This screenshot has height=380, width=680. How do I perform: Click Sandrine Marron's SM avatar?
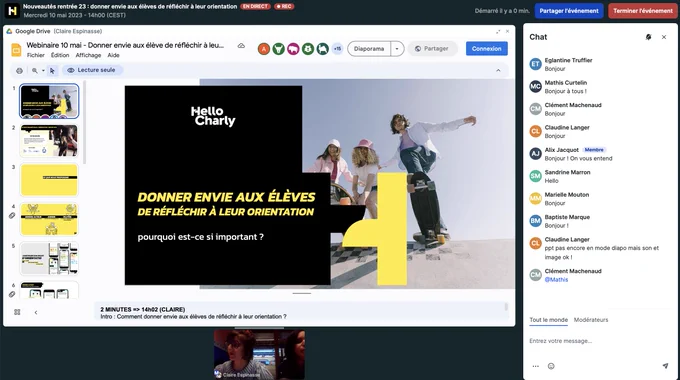click(x=536, y=176)
